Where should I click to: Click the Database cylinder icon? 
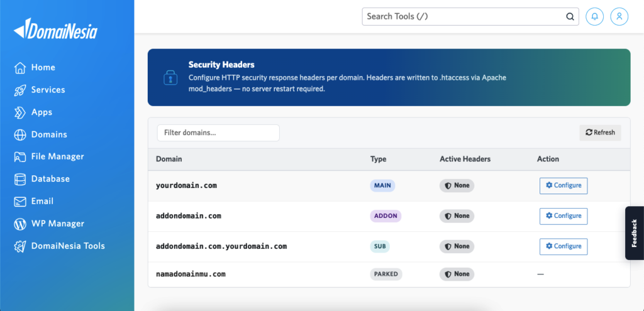click(19, 179)
